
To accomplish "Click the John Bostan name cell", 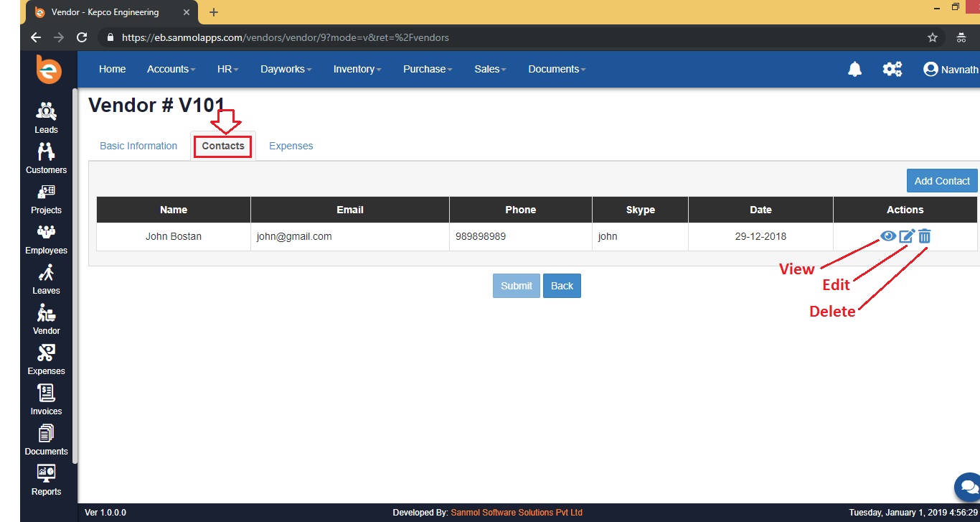I will click(174, 236).
